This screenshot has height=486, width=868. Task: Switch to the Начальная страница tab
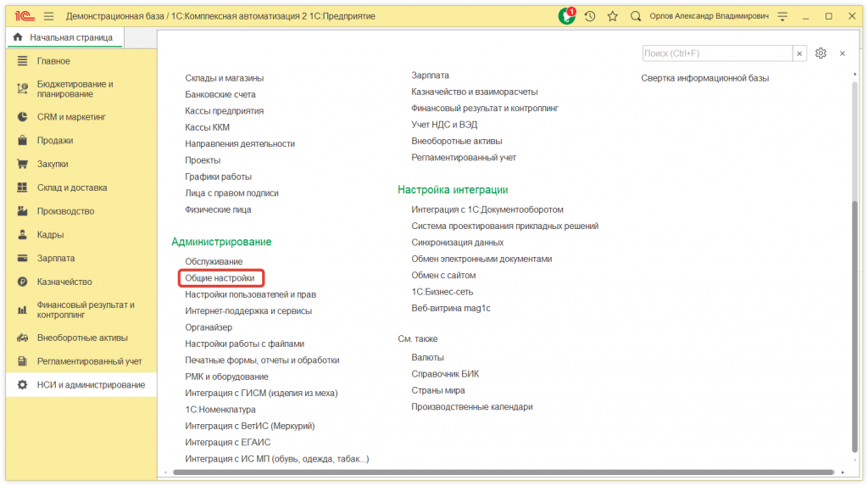coord(65,37)
